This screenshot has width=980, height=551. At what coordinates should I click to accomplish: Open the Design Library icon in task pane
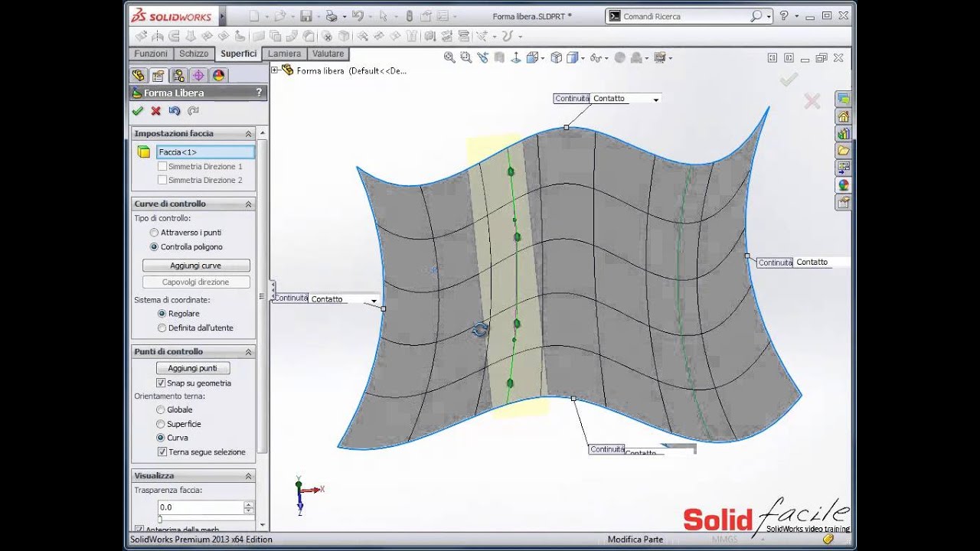pyautogui.click(x=843, y=133)
